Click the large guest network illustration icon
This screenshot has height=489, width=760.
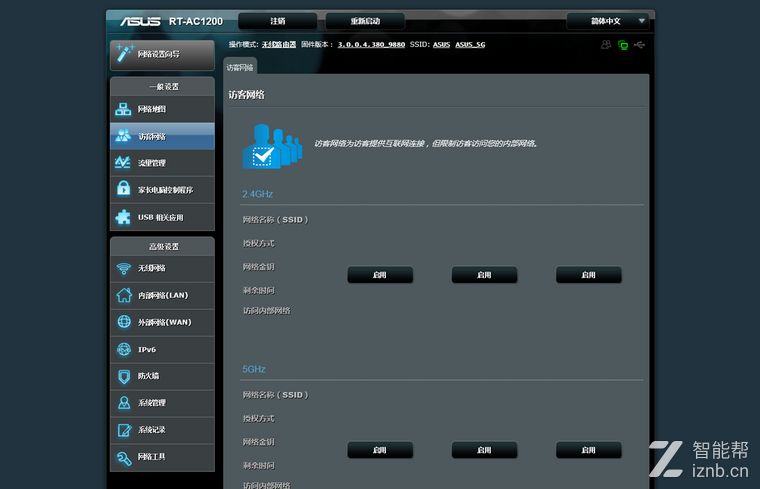coord(272,146)
